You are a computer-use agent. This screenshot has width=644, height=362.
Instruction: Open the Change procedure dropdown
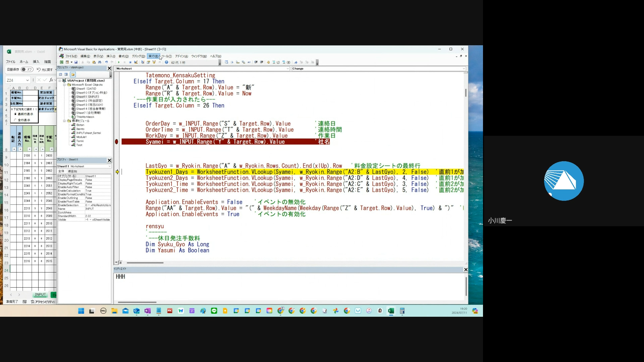[464, 69]
